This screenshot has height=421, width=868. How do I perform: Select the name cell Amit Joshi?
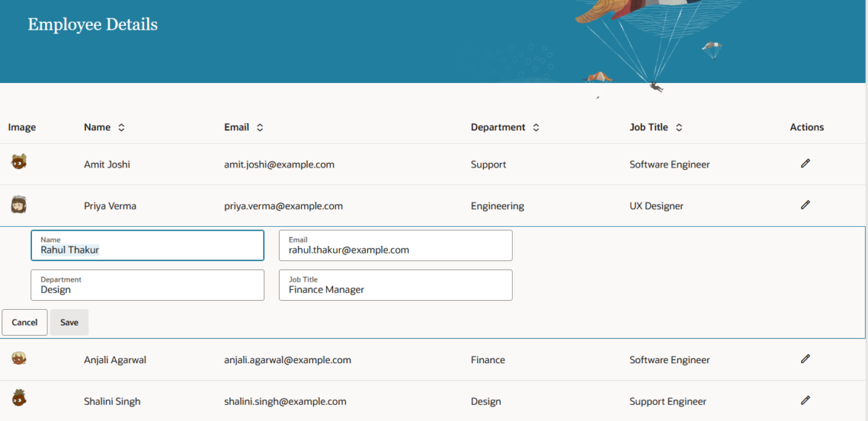[x=108, y=165]
